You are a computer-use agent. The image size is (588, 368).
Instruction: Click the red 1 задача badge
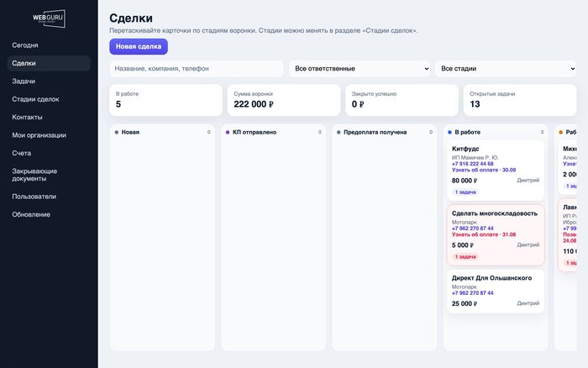click(465, 256)
